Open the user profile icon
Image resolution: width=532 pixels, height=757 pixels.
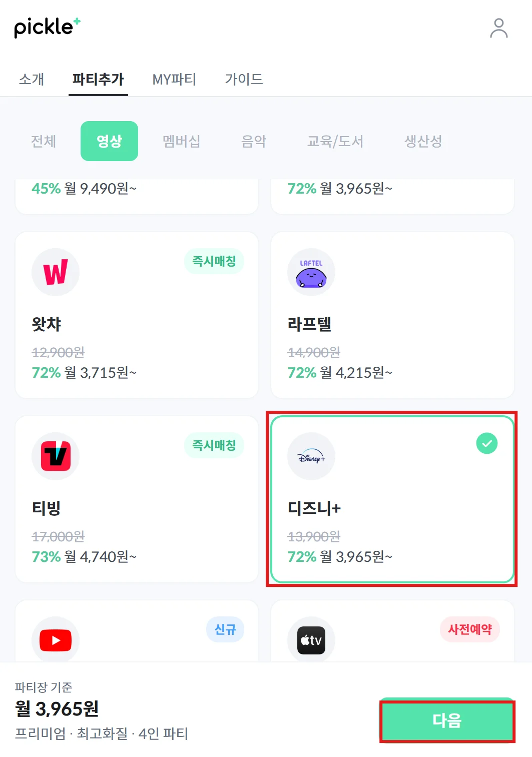pos(498,29)
